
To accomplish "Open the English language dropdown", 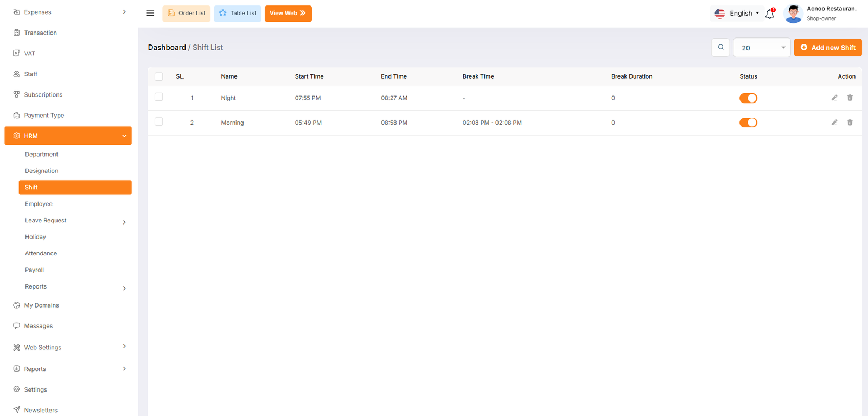I will (737, 14).
